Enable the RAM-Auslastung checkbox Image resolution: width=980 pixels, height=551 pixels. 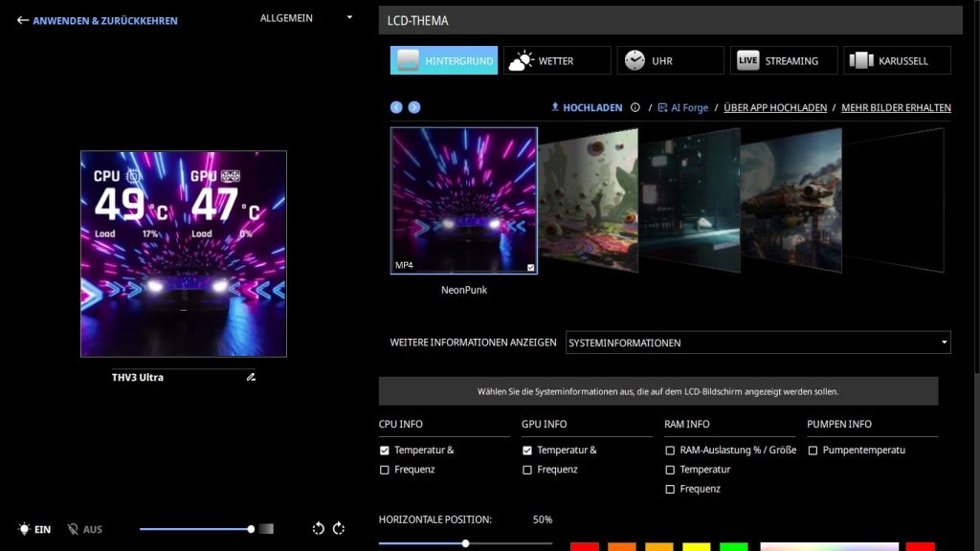670,451
